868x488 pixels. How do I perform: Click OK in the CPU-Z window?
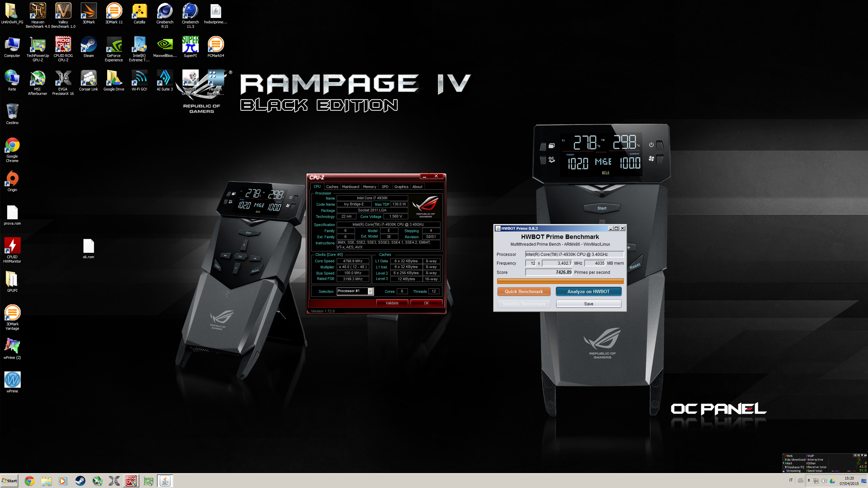tap(426, 303)
